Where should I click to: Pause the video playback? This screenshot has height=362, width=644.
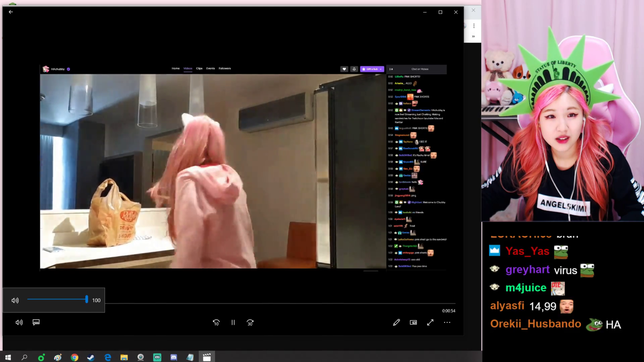[233, 323]
